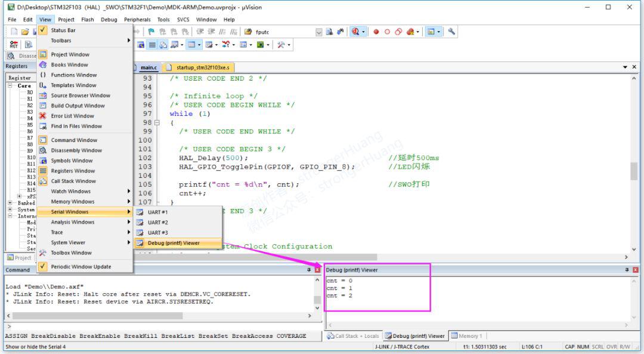
Task: Click the Functions Window braces icon
Action: click(x=43, y=75)
